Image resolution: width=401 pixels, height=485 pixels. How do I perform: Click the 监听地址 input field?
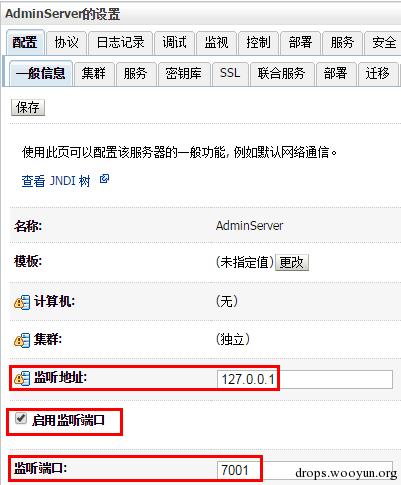pos(305,379)
